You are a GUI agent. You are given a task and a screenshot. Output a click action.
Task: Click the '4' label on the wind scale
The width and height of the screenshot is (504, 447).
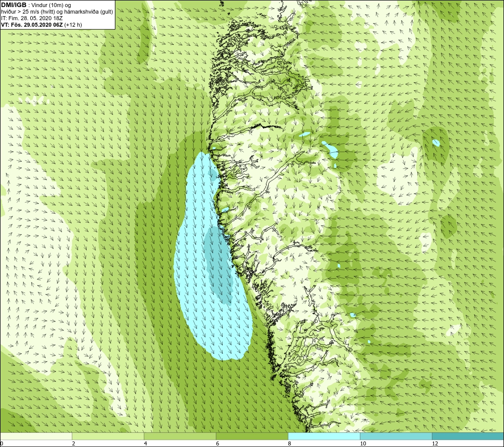coord(146,444)
